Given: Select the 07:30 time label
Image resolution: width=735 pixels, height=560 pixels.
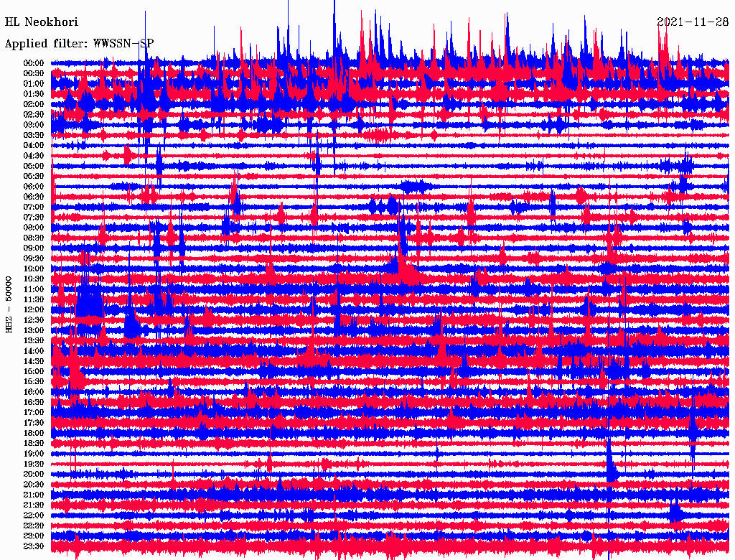Looking at the screenshot, I should pos(34,217).
